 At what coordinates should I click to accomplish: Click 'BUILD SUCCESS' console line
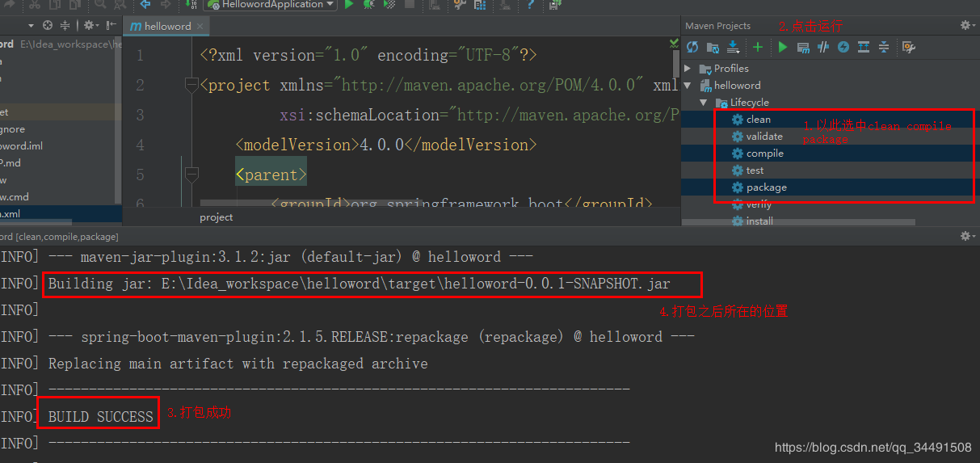coord(101,417)
